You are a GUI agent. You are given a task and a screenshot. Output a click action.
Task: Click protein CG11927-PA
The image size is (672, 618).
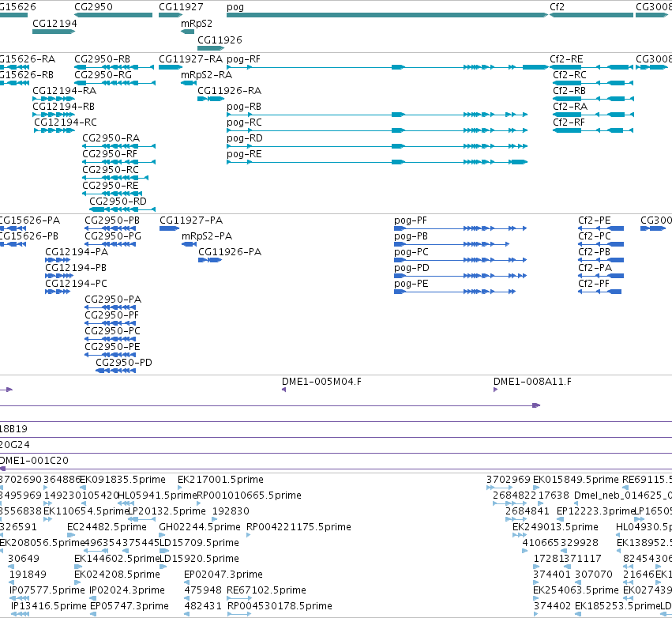pos(169,228)
